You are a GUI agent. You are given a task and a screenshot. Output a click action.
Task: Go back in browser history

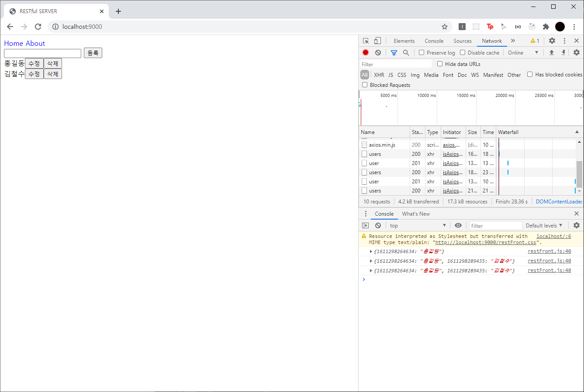[x=10, y=27]
